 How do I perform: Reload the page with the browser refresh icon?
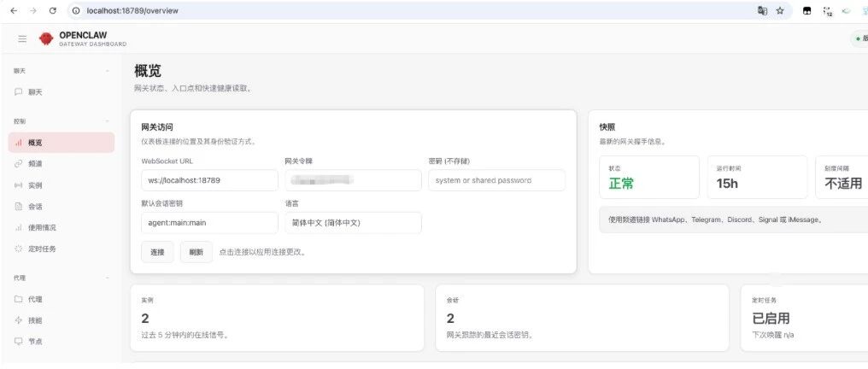tap(53, 10)
